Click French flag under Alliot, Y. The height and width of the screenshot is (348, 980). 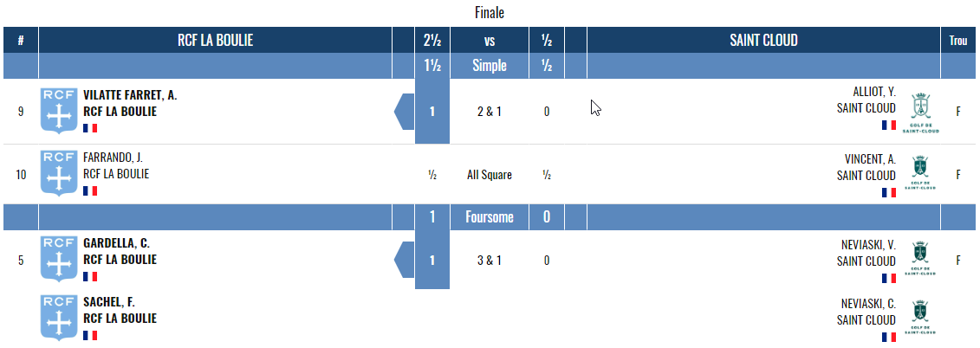[x=889, y=125]
